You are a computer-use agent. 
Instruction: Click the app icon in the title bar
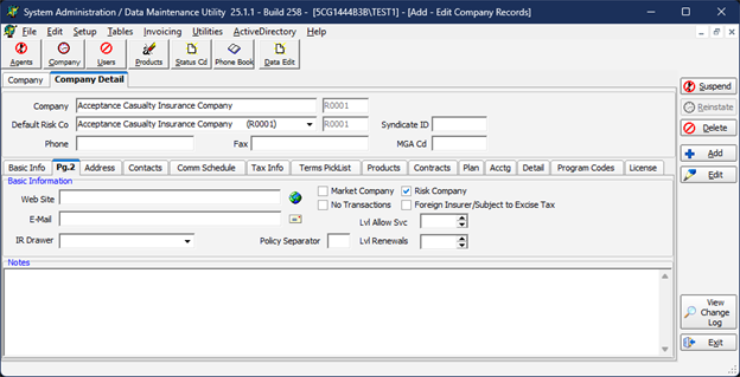click(12, 12)
